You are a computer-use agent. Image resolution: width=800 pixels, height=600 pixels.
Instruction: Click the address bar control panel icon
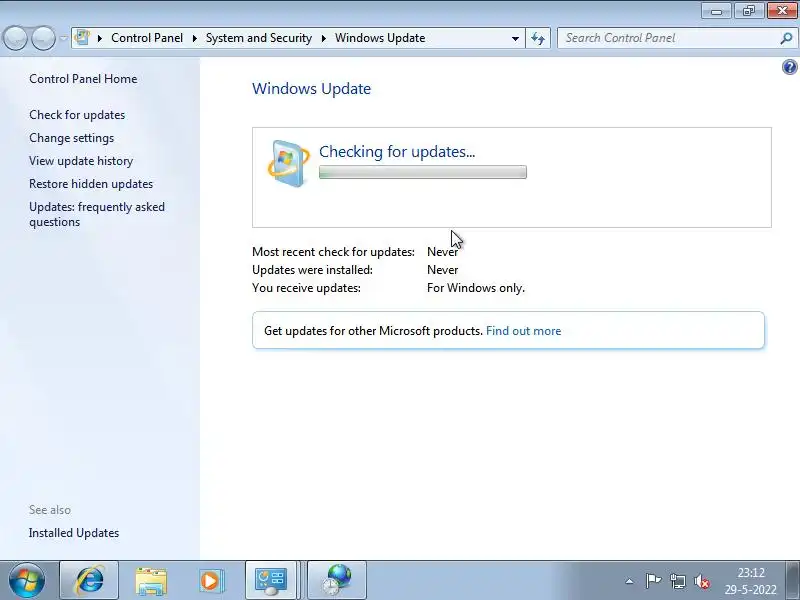tap(82, 38)
